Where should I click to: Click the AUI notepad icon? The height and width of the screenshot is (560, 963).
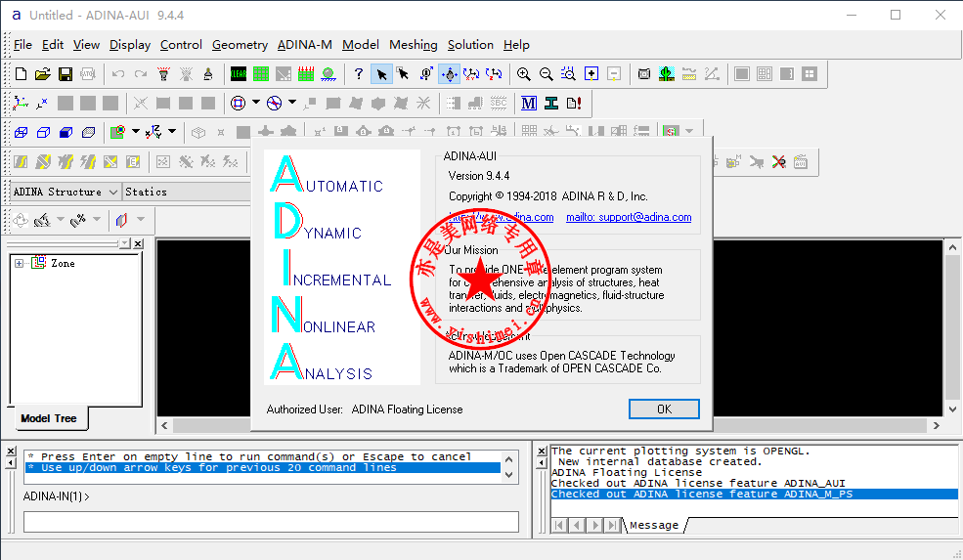coord(801,162)
